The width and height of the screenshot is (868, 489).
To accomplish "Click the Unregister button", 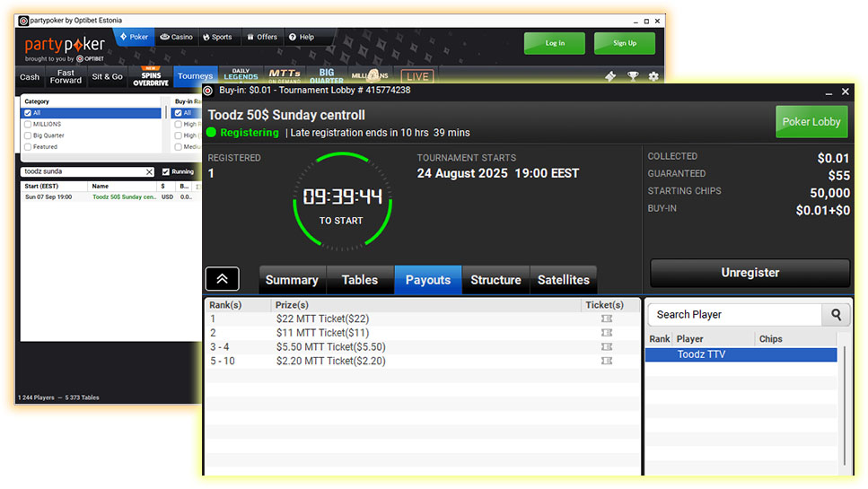I will [750, 273].
